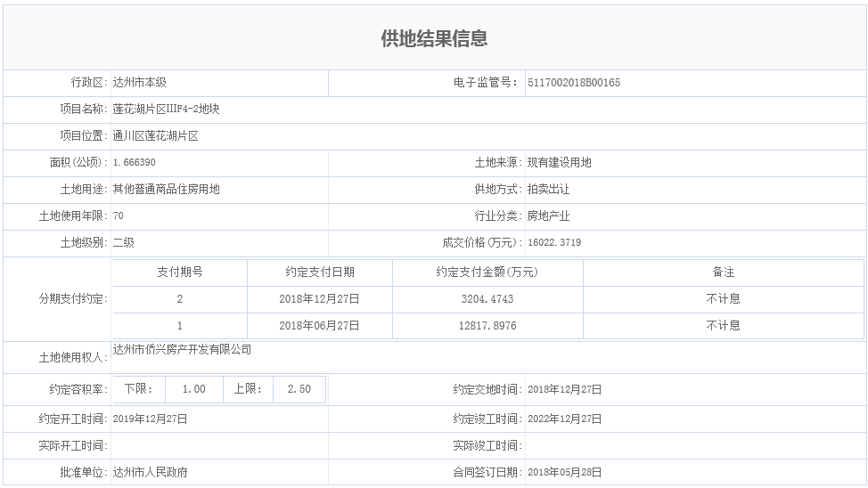Viewport: 868px width, 488px height.
Task: Select supply method value 拍卖出让
Action: point(548,189)
